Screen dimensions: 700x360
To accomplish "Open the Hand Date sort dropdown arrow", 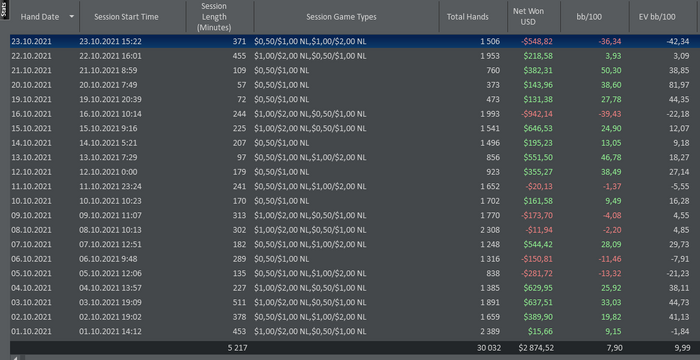I will [x=71, y=17].
